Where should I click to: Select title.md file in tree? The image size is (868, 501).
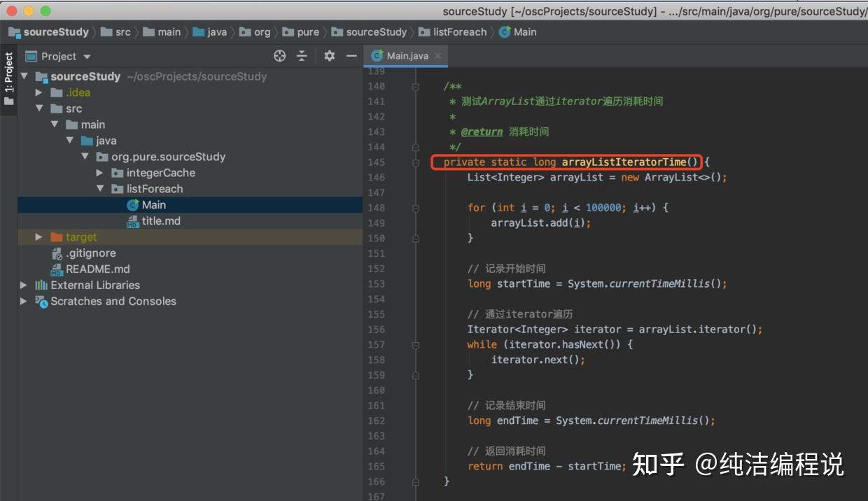(x=190, y=221)
